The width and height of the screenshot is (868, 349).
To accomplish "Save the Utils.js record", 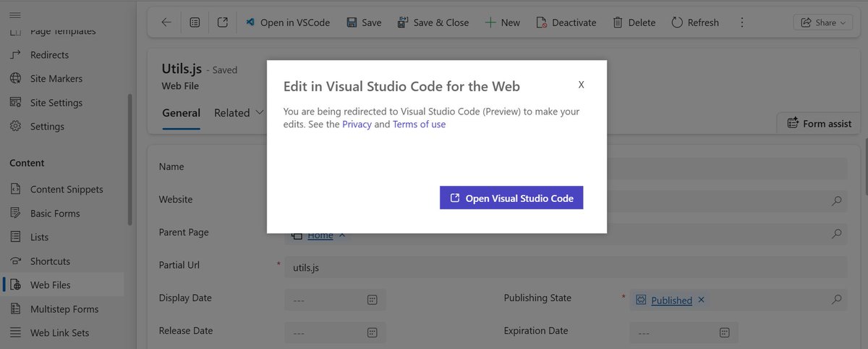I will point(364,22).
